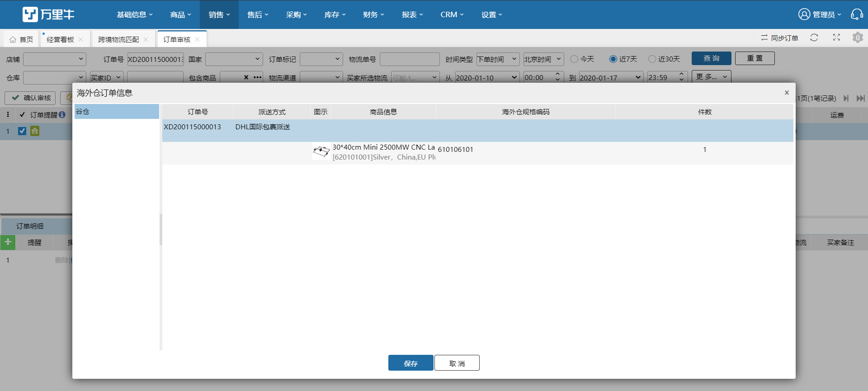This screenshot has width=868, height=391.
Task: Open the 基础信息 menu
Action: click(135, 14)
